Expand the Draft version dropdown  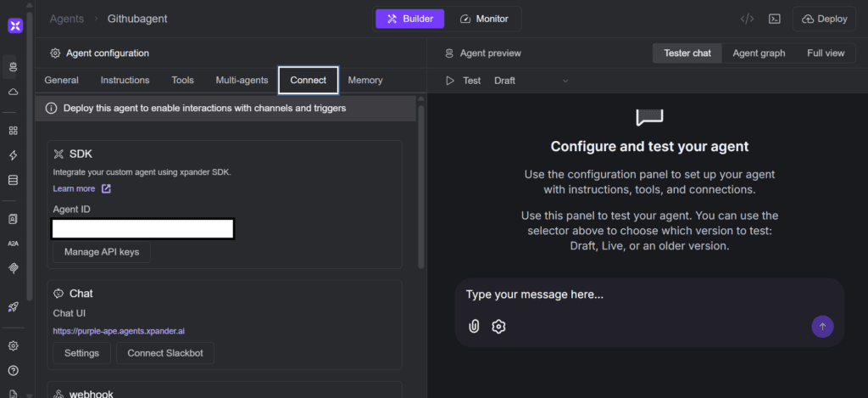531,81
